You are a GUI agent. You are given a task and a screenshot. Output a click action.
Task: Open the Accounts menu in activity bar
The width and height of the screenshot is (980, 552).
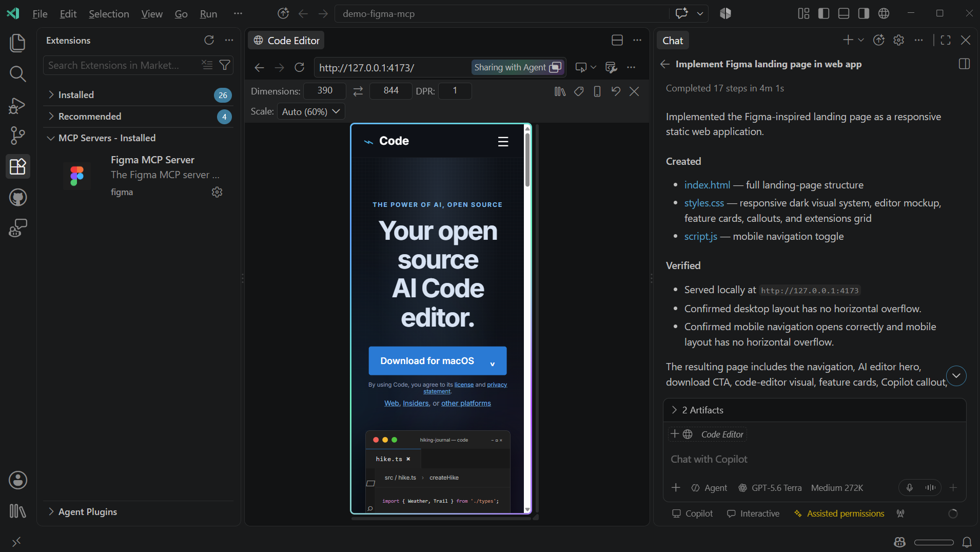coord(17,480)
